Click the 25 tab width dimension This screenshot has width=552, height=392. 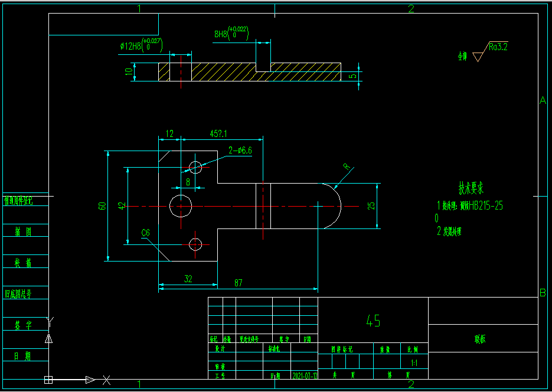click(371, 206)
